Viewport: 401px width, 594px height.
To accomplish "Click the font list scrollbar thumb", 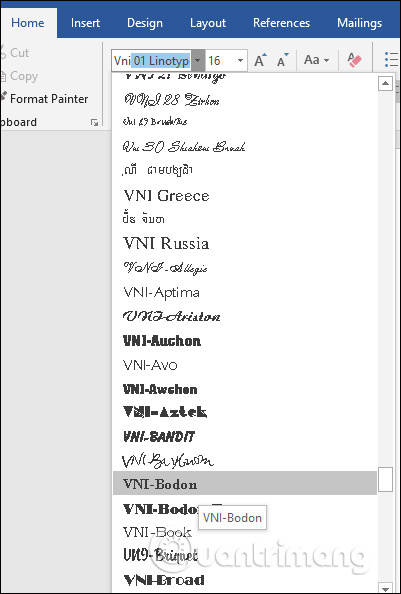I will [385, 480].
